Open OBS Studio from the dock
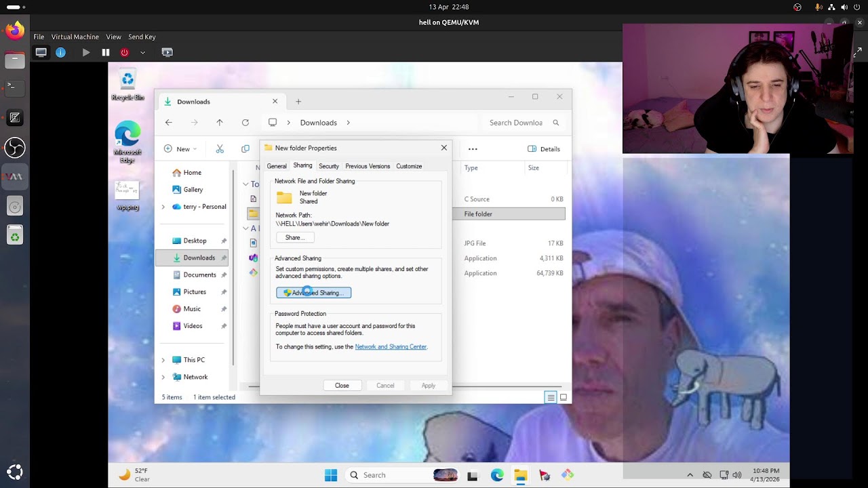Screen dimensions: 868x488 14,146
